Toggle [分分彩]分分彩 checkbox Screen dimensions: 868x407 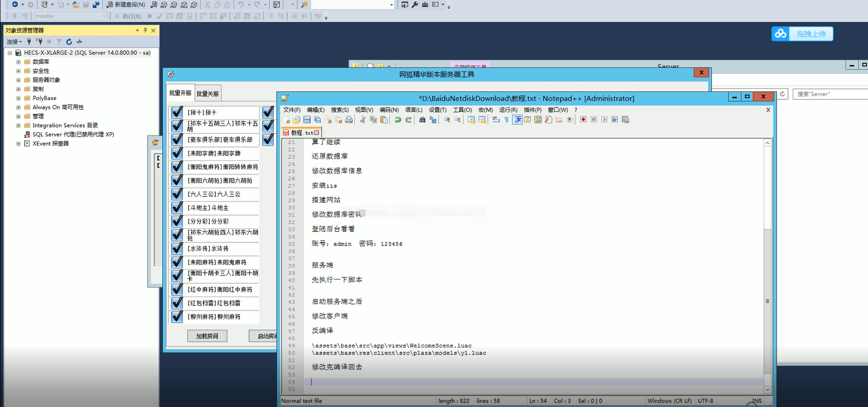(177, 221)
